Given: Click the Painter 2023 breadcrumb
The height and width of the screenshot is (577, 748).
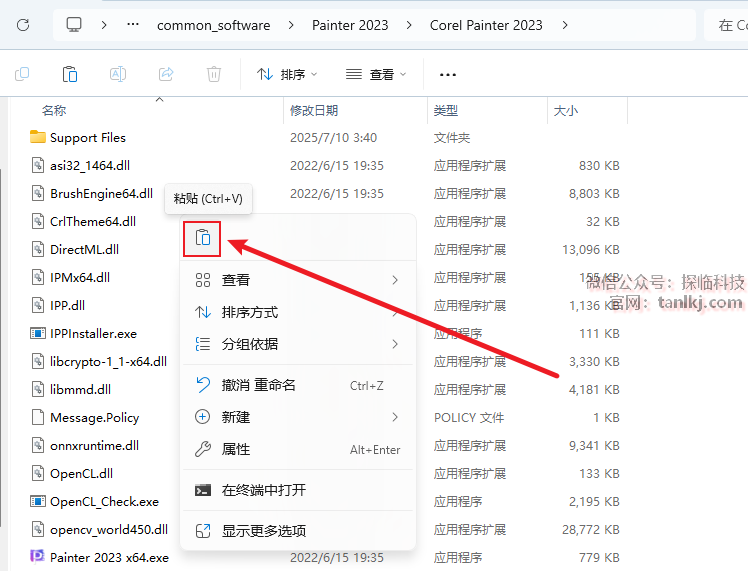Looking at the screenshot, I should 348,25.
